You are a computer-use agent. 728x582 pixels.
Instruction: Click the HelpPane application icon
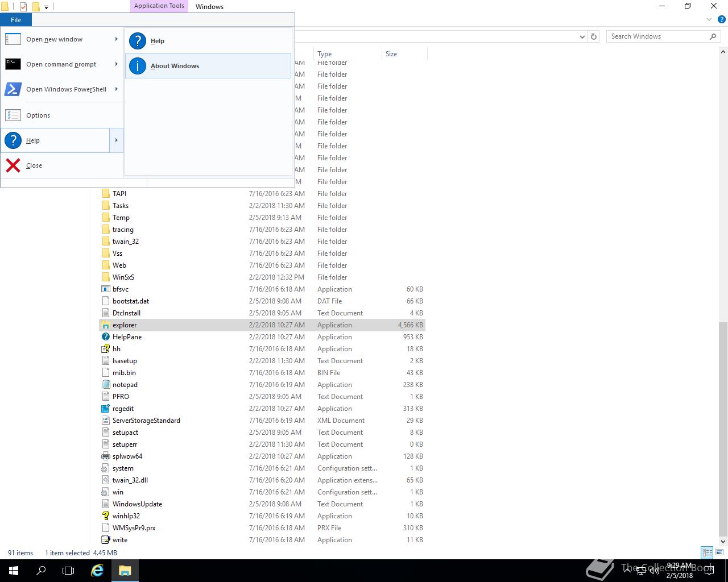105,337
